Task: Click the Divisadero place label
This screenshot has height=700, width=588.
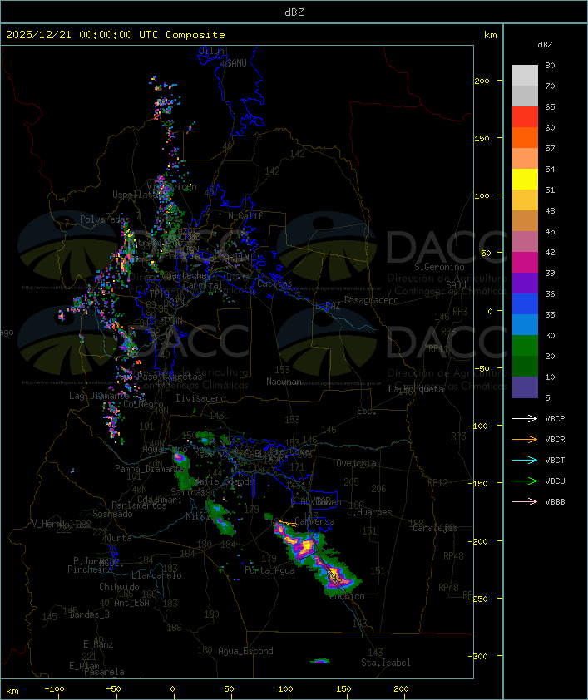Action: (x=200, y=397)
